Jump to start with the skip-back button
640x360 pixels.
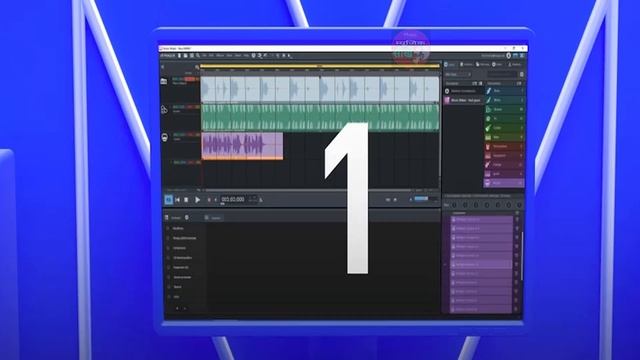point(177,200)
